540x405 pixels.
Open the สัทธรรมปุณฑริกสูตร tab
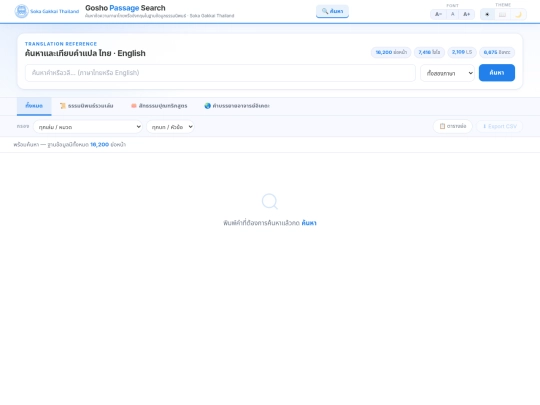[x=159, y=106]
